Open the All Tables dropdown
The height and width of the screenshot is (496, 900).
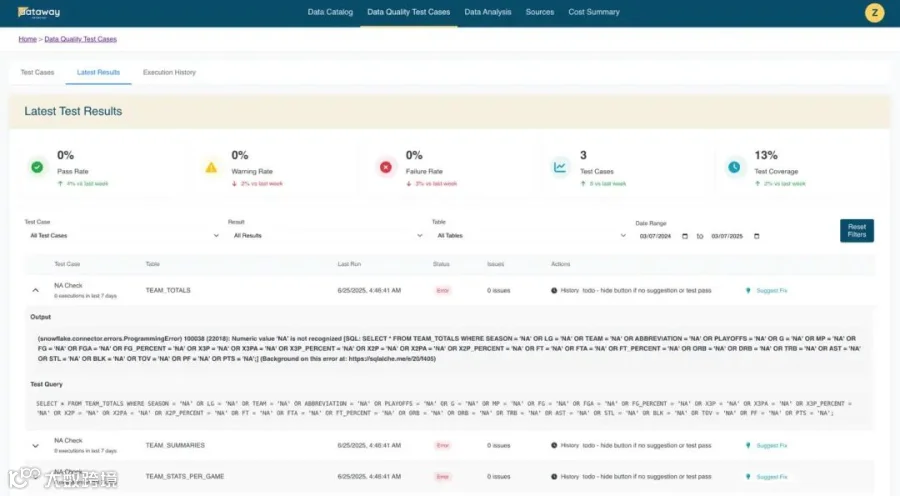tap(531, 235)
